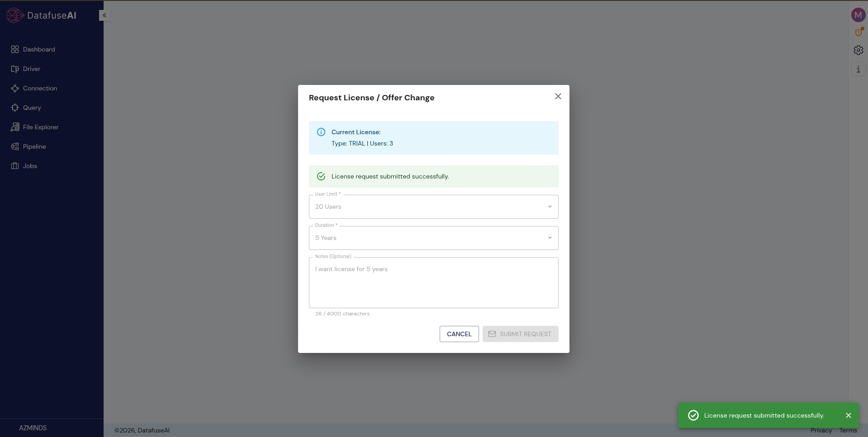Open the Dashboard page icon
Viewport: 868px width, 437px height.
point(15,49)
